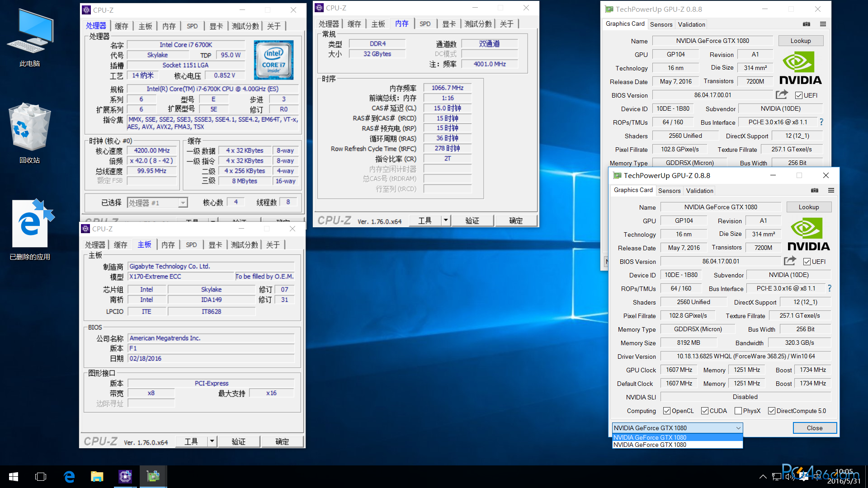Open SPD tab in memory CPU-Z window

click(x=425, y=24)
